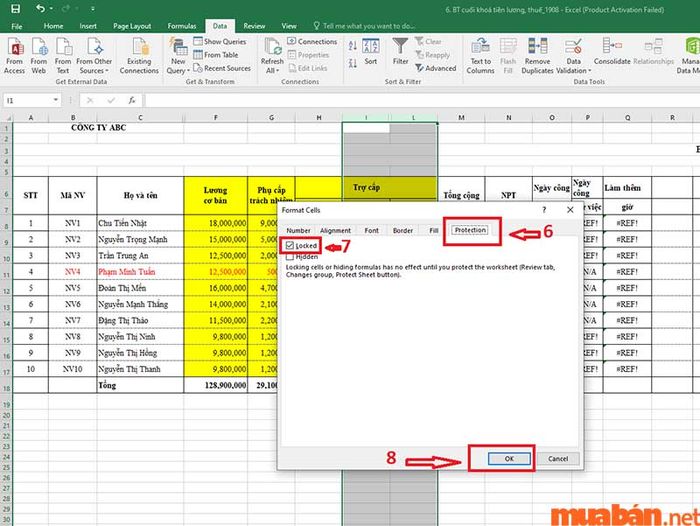Click into the formula bar
The image size is (700, 526).
422,100
